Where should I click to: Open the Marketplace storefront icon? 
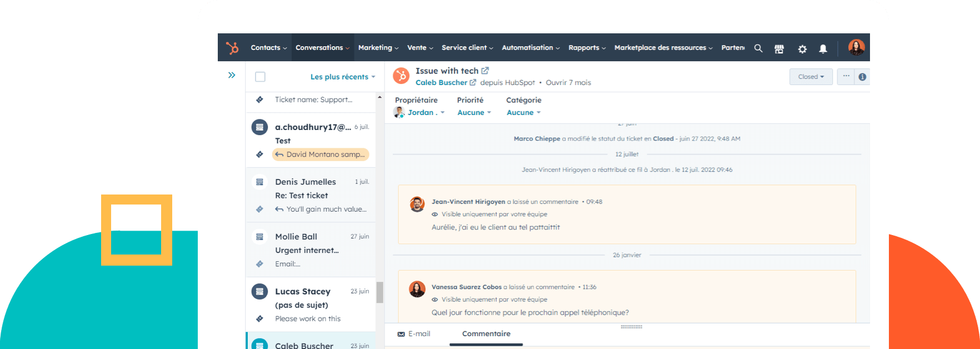pos(779,49)
